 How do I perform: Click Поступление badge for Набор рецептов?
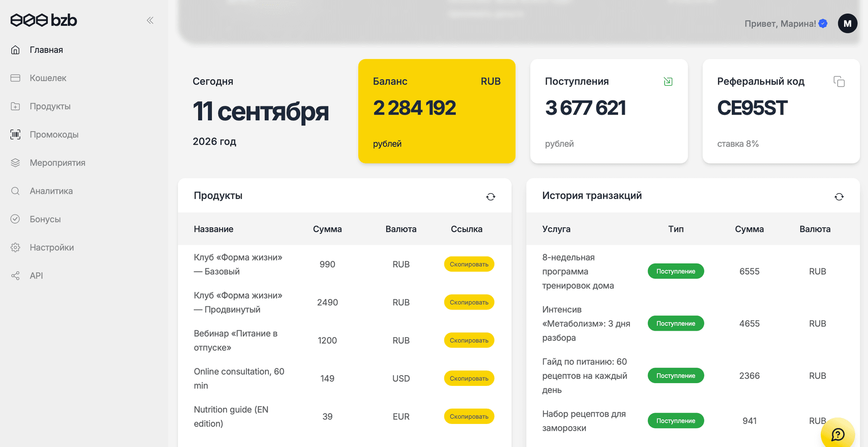pos(676,421)
